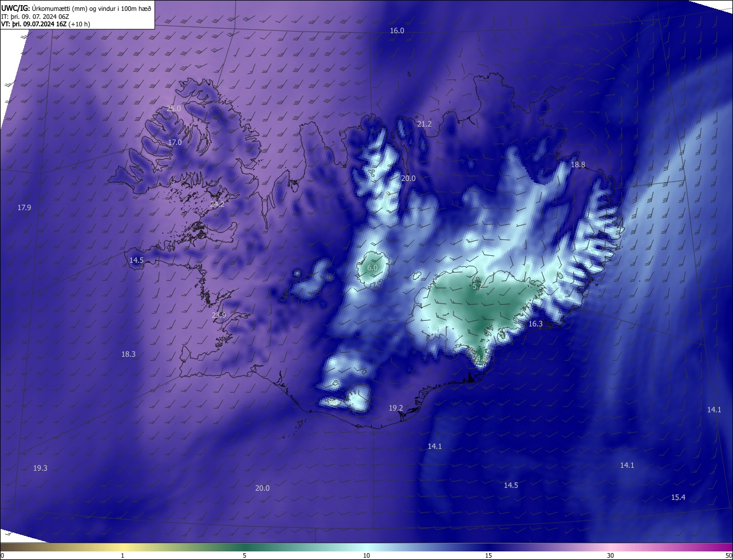Viewport: 733px width, 560px height.
Task: Select the 17.9 value label
Action: coord(24,208)
